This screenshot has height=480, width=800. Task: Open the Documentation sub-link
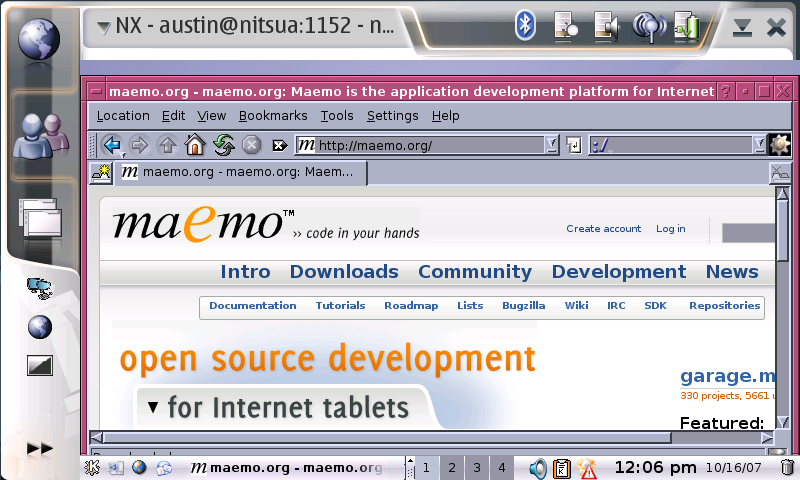tap(253, 306)
